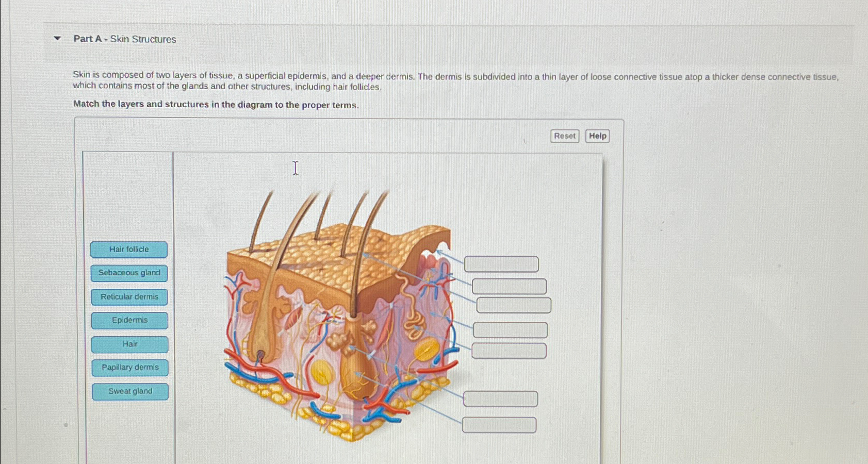Click the fifth answer blank from top
The width and height of the screenshot is (868, 464).
pos(509,350)
